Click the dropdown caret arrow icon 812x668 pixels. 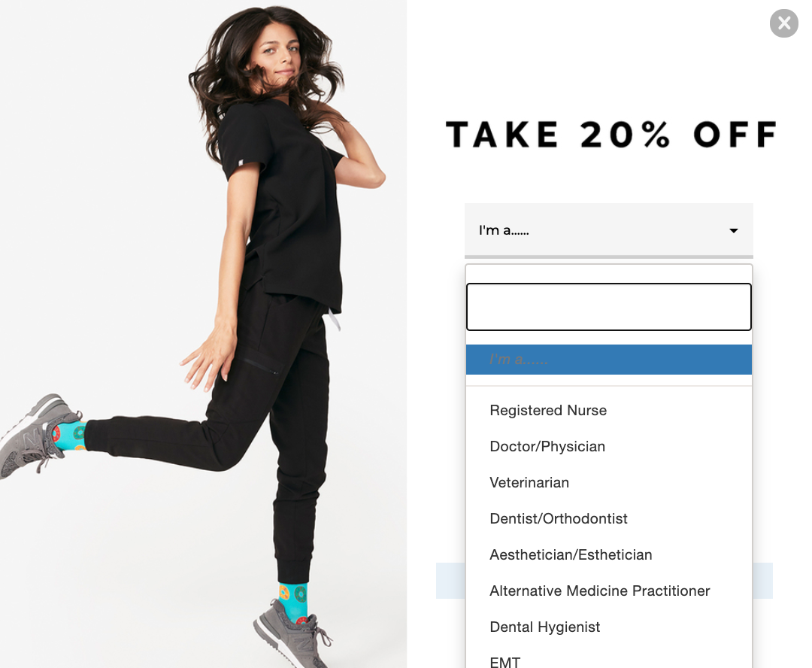pos(733,231)
